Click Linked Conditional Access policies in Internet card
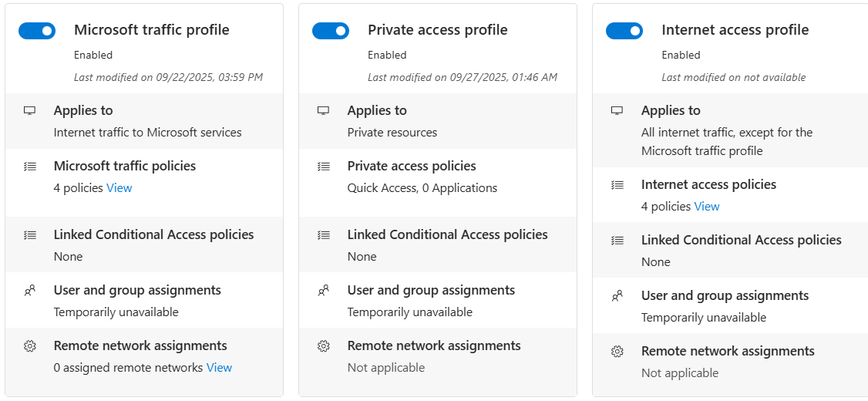The height and width of the screenshot is (401, 868). pos(741,240)
